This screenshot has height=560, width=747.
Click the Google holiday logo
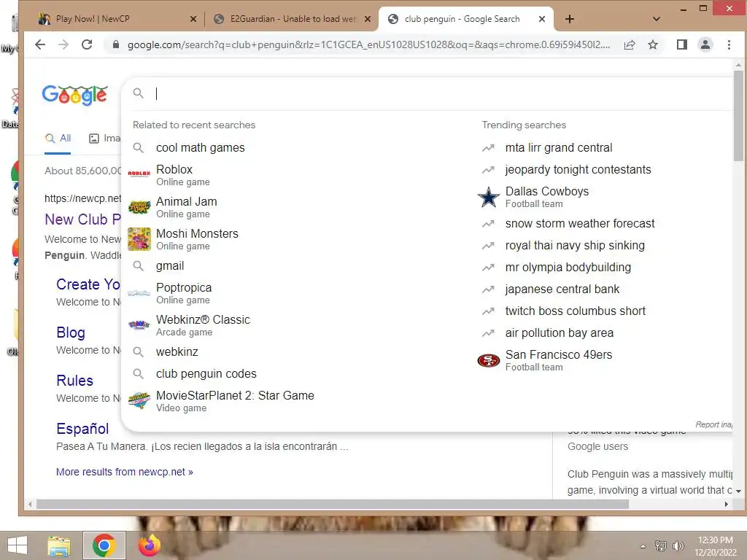coord(75,96)
